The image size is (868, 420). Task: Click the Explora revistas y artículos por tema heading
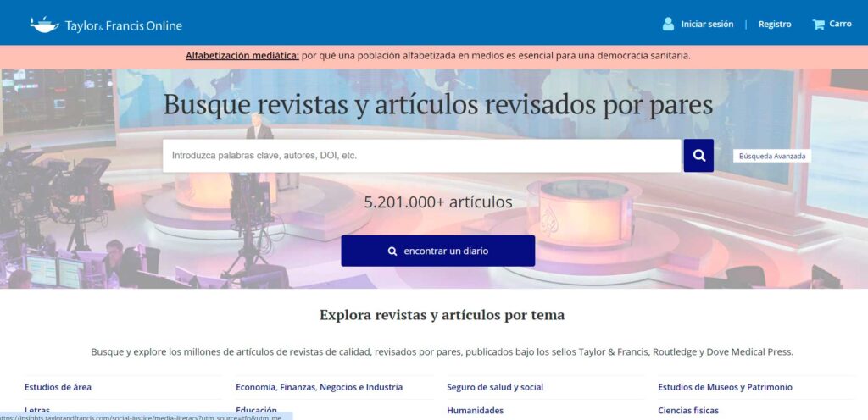pyautogui.click(x=442, y=315)
